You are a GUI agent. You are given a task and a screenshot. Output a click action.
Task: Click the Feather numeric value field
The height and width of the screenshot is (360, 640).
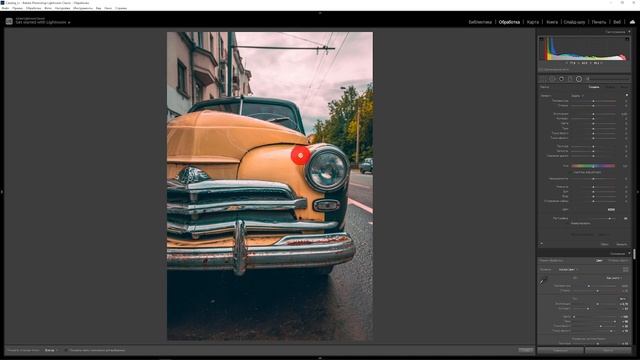point(626,218)
